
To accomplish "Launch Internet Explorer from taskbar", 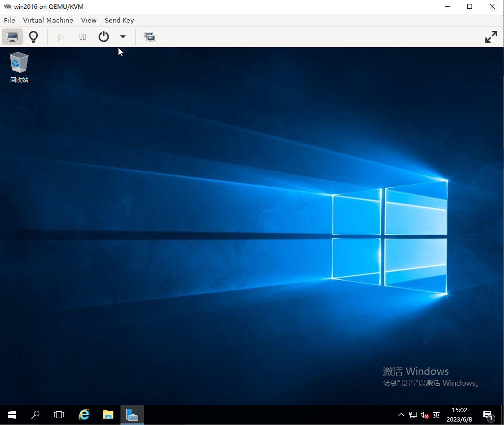I will (84, 415).
